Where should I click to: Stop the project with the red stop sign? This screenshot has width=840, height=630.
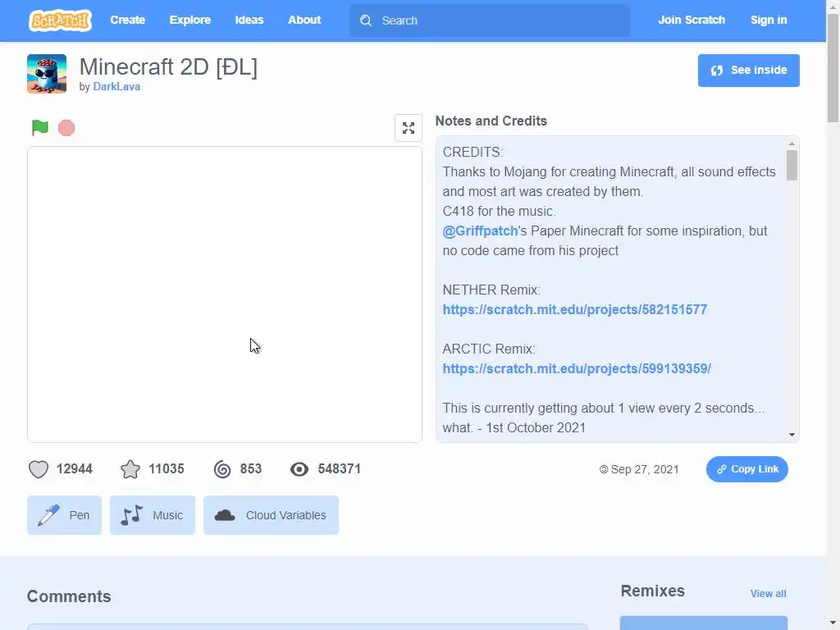coord(66,128)
